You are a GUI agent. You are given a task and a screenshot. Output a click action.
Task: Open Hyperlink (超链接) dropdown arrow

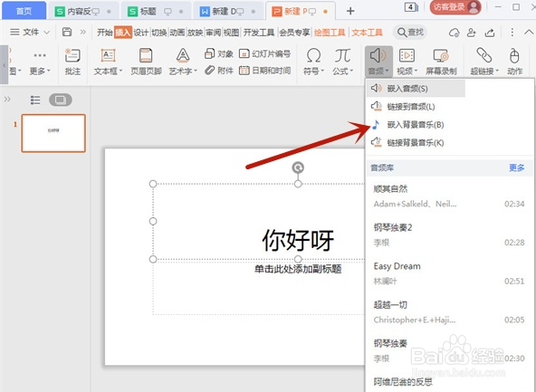pyautogui.click(x=497, y=72)
